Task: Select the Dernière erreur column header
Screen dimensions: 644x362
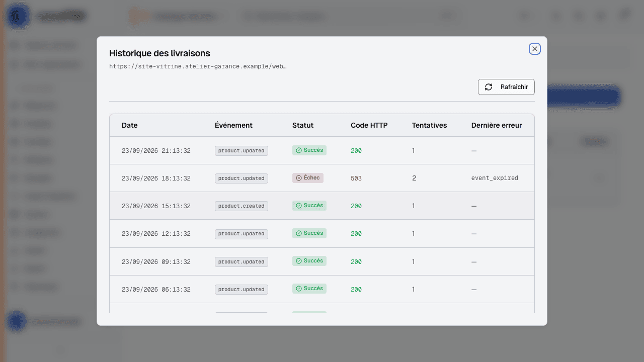Action: (497, 125)
